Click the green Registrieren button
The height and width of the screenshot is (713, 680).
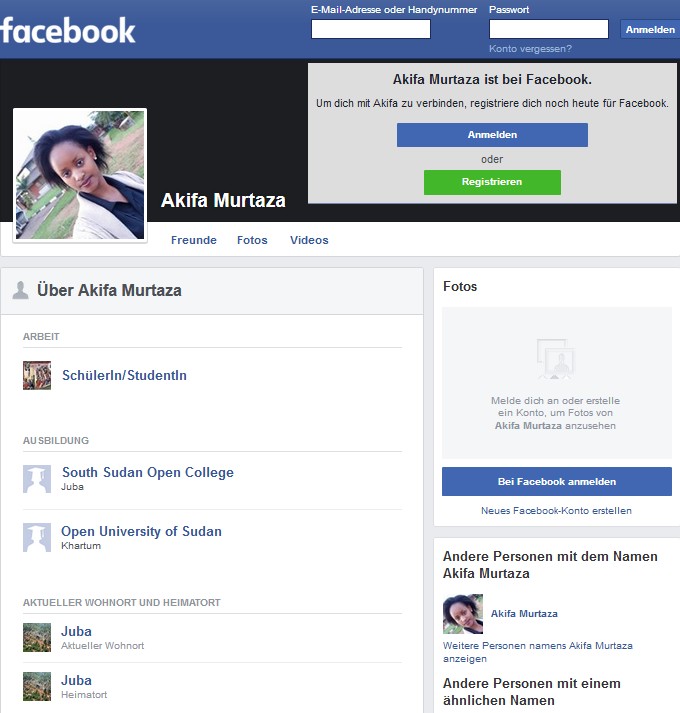click(x=492, y=182)
